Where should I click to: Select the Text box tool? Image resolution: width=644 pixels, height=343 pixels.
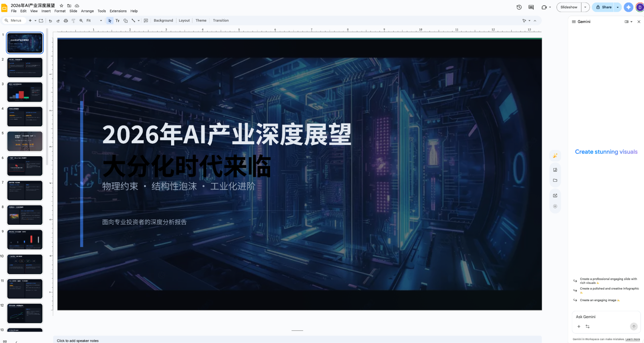[x=118, y=21]
